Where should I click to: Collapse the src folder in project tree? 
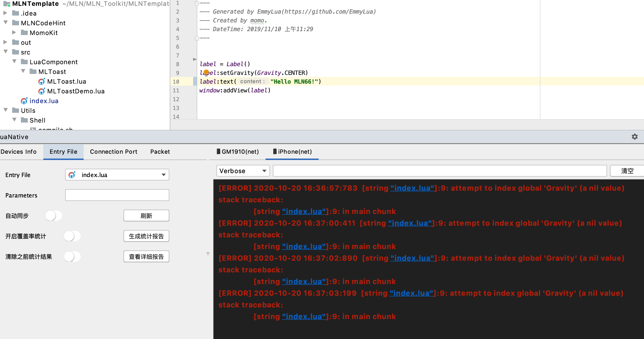pos(6,52)
